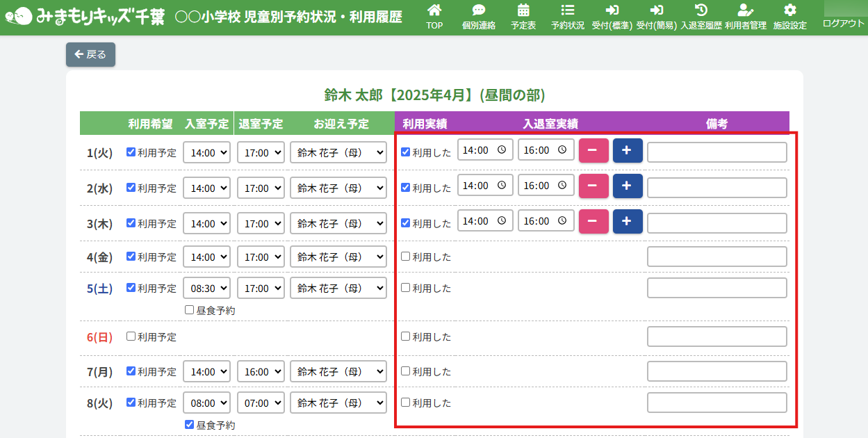
Task: Open 施設設定 gear icon
Action: [790, 10]
